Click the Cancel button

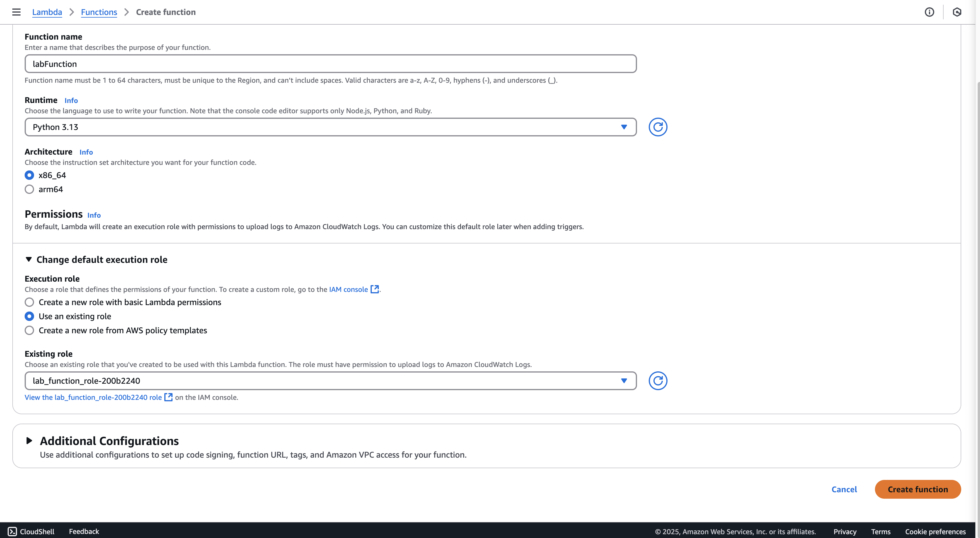(844, 489)
